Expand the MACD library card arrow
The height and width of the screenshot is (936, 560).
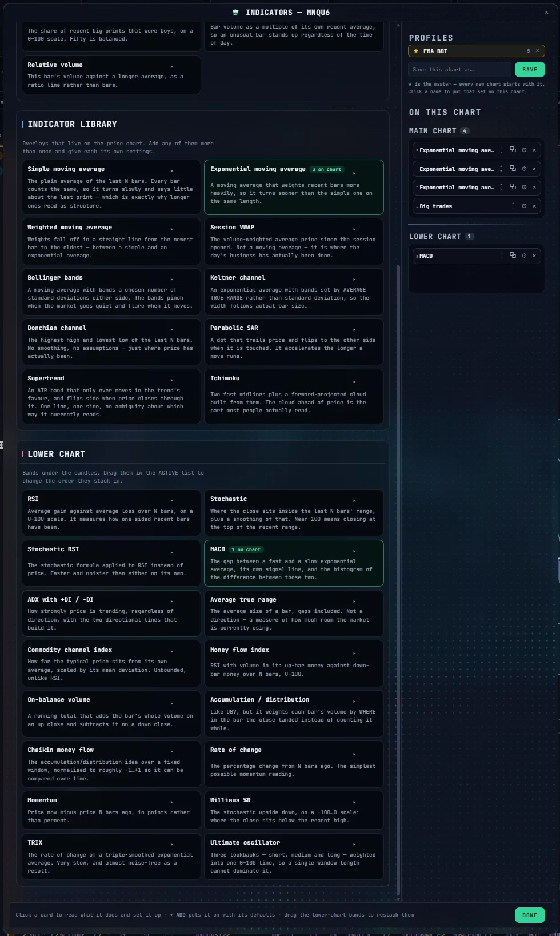(x=354, y=551)
